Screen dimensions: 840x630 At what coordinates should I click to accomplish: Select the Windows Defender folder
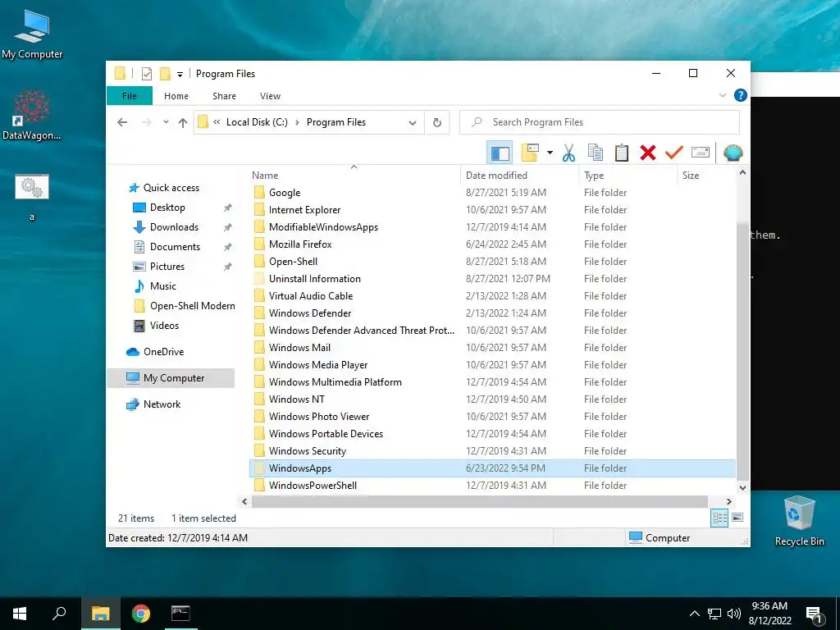click(x=310, y=313)
